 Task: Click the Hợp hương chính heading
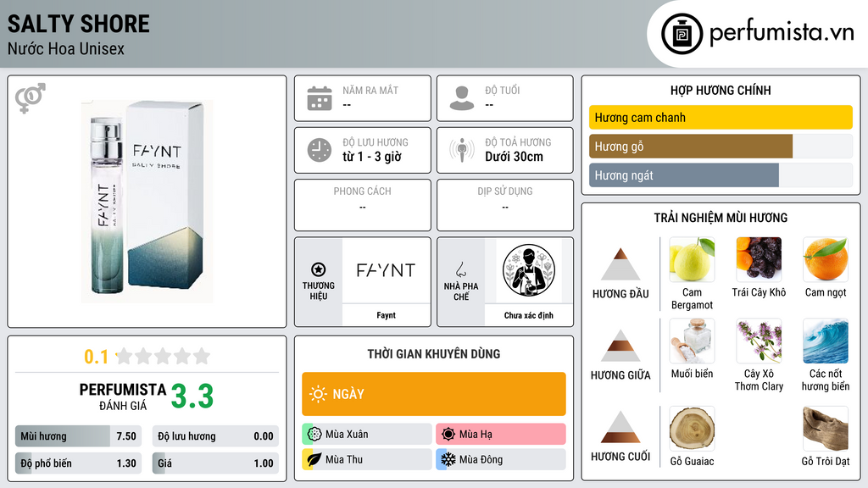click(x=721, y=90)
